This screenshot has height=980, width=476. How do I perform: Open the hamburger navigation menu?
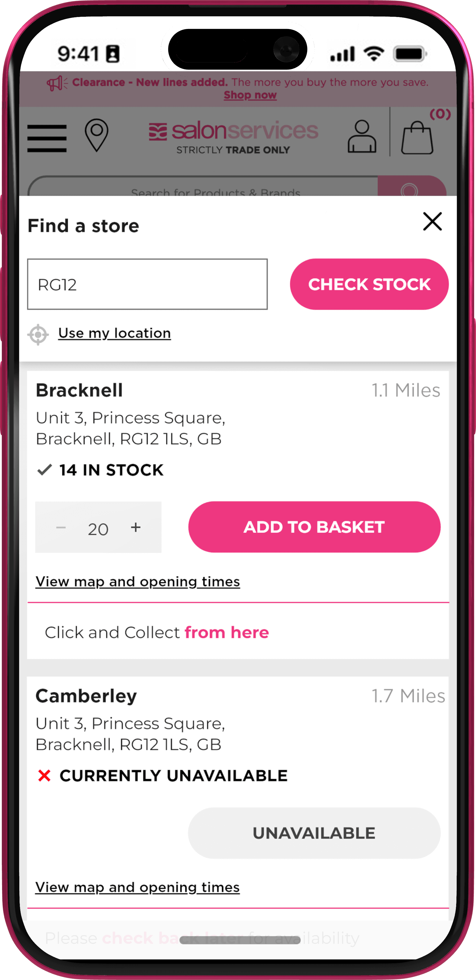[x=47, y=138]
